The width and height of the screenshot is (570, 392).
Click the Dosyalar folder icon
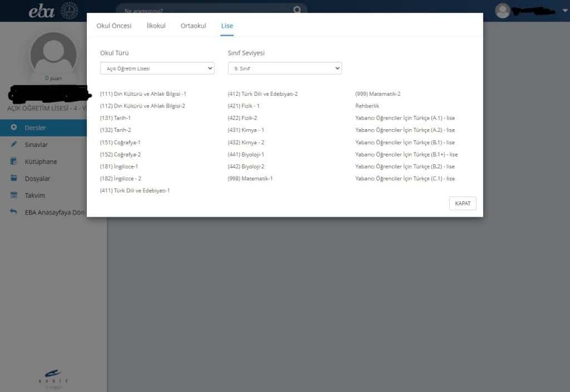[x=14, y=179]
